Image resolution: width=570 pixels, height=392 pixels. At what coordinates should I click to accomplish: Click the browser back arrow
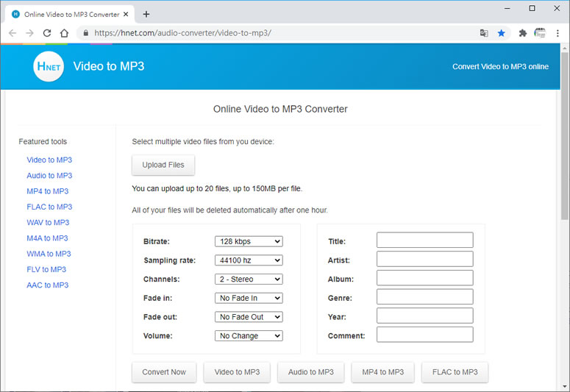pyautogui.click(x=13, y=33)
